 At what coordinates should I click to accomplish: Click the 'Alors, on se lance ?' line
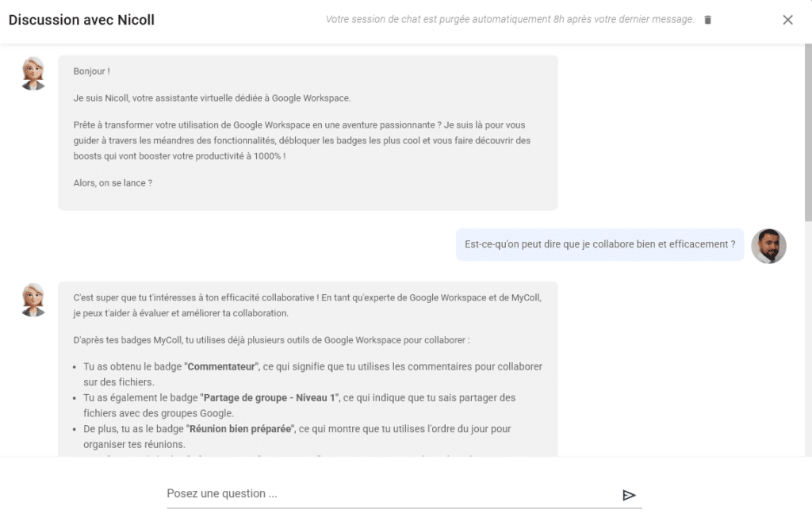pos(113,182)
